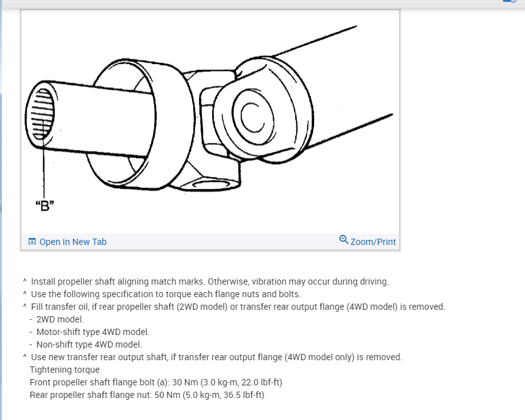Click the Zoom/Print link
This screenshot has height=420, width=525.
point(373,242)
